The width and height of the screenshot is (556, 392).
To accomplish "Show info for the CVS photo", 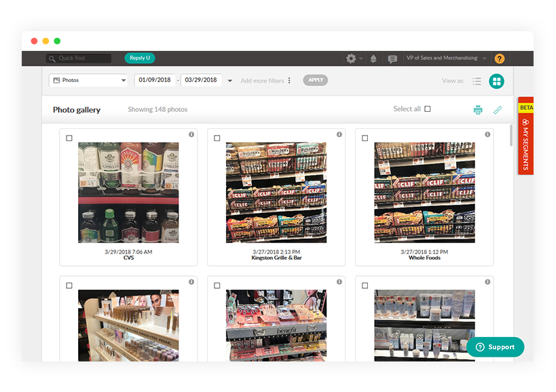I will coord(191,135).
